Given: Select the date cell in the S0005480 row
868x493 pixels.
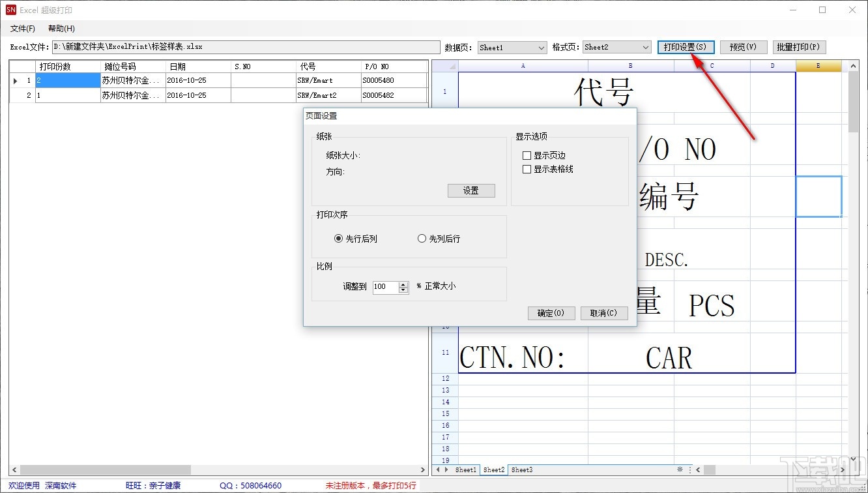Looking at the screenshot, I should [198, 80].
